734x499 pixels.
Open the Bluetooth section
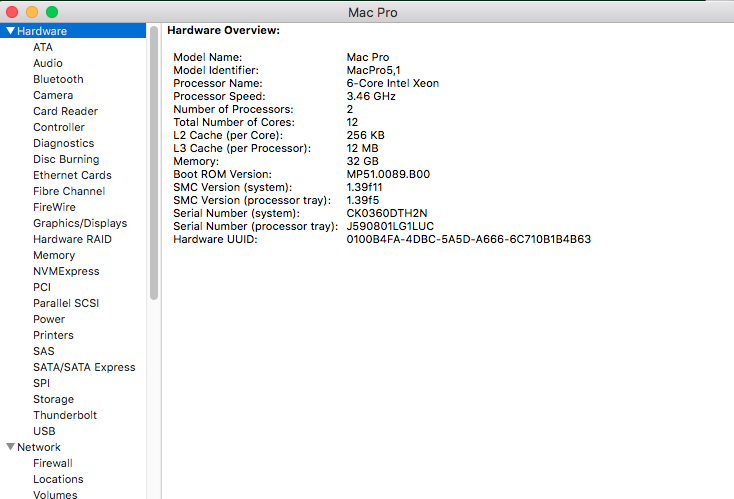[x=58, y=79]
